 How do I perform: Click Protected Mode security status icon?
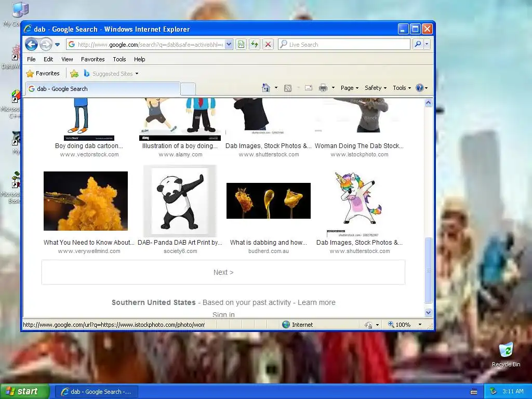coord(368,325)
